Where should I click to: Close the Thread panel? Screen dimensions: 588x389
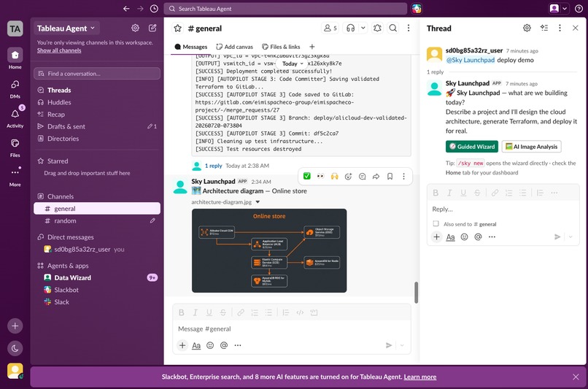click(576, 28)
